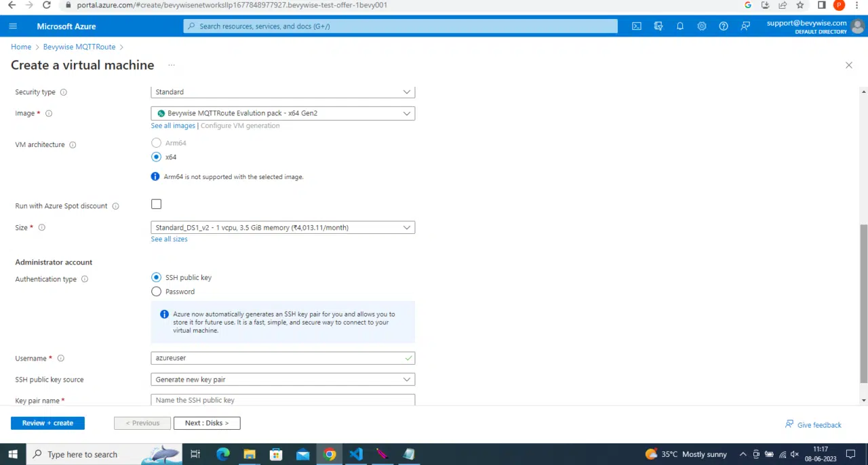Viewport: 868px width, 465px height.
Task: Open the Help question mark
Action: pos(724,26)
